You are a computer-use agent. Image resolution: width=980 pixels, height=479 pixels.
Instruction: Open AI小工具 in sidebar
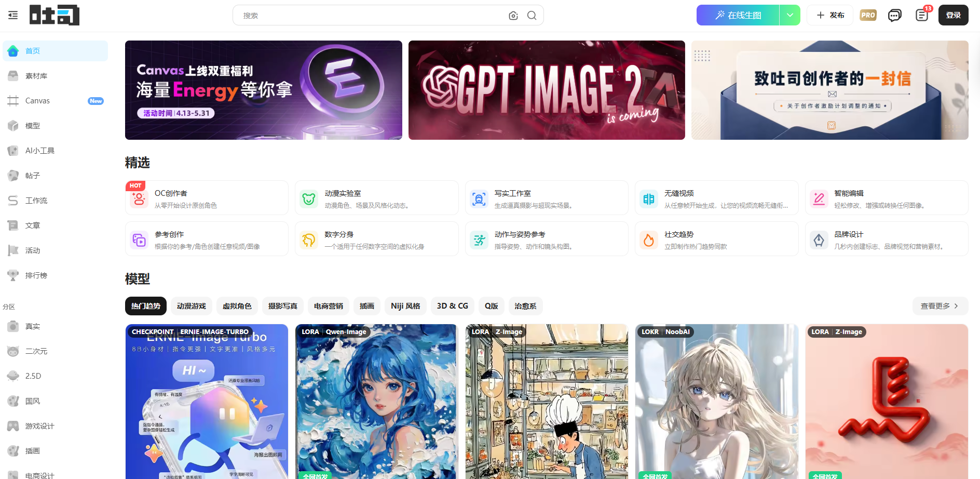point(56,151)
